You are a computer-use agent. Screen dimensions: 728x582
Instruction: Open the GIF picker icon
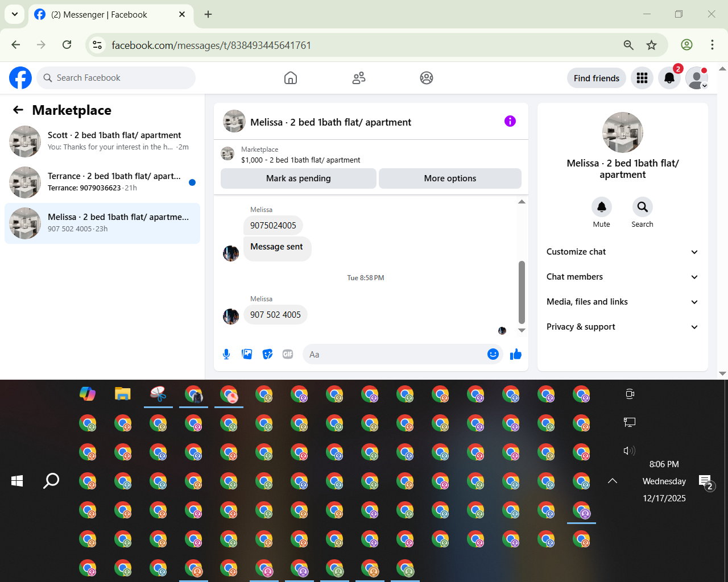click(x=288, y=355)
